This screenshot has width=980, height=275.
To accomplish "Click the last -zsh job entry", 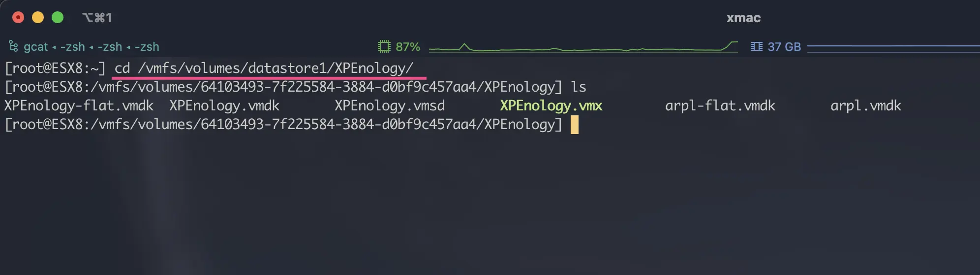I will 147,47.
